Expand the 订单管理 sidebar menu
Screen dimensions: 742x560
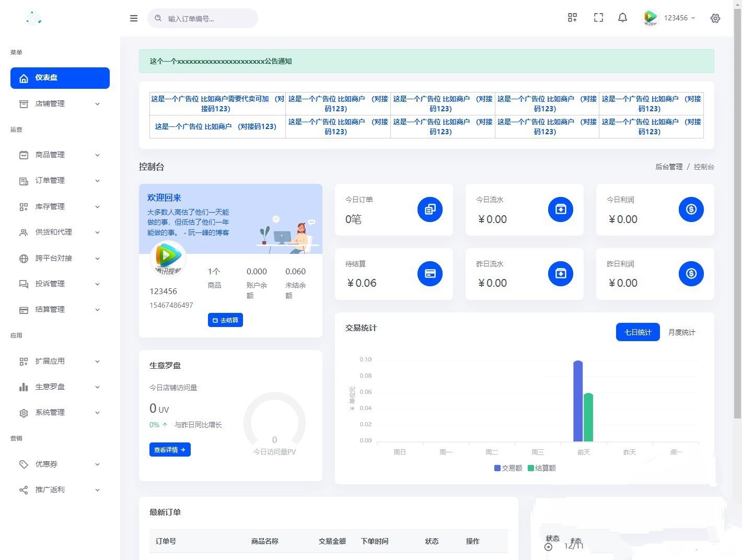click(60, 181)
